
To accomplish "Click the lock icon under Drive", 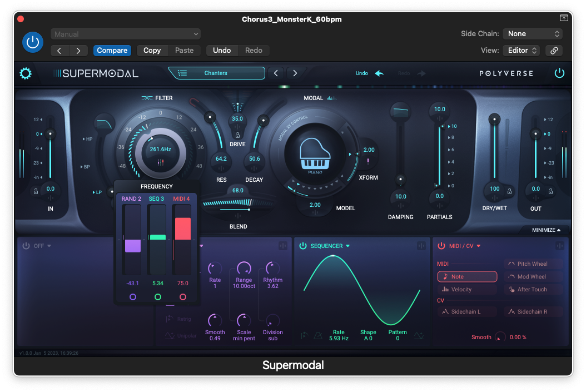I will tap(237, 135).
